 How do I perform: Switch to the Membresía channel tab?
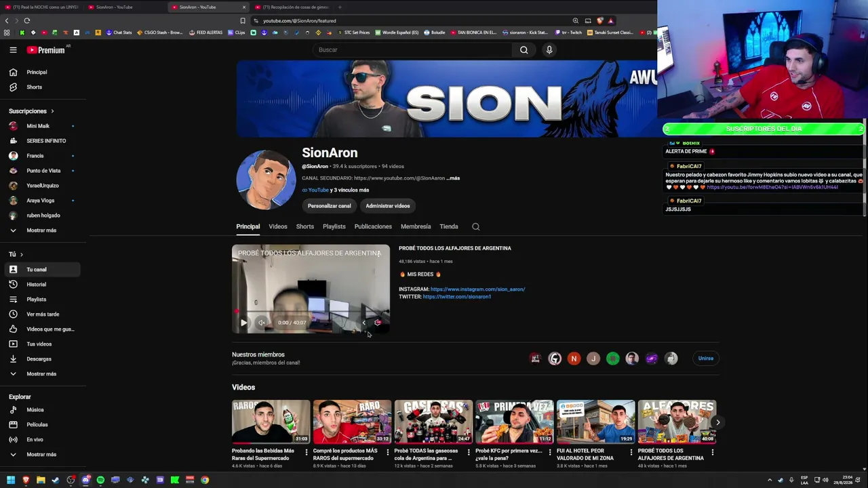pos(416,226)
